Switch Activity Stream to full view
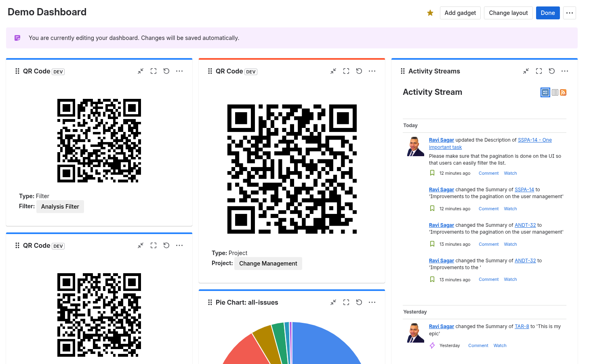This screenshot has width=589, height=364. pyautogui.click(x=545, y=92)
